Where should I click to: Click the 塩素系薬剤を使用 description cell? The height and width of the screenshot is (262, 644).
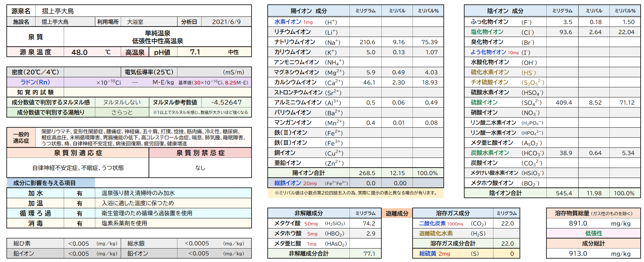point(124,223)
